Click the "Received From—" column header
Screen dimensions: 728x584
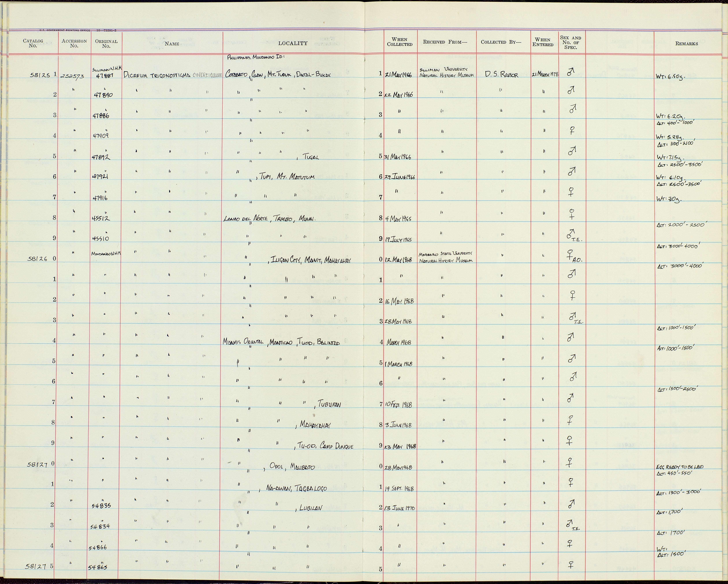point(445,42)
